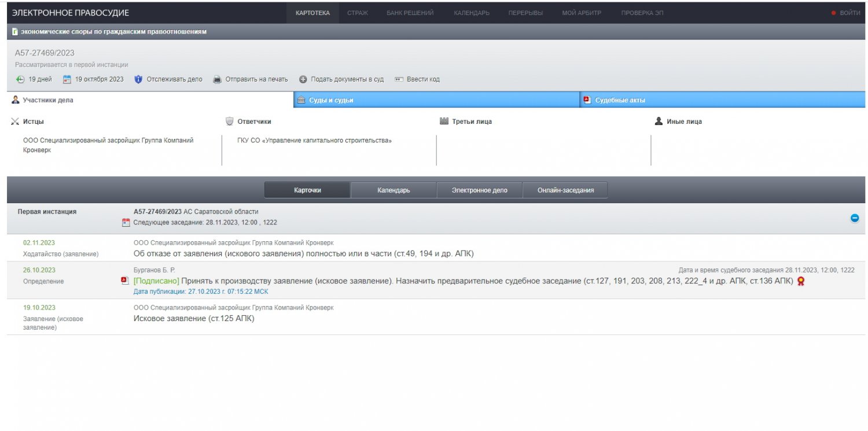
Task: Click the Электронное правосудие logo text
Action: [71, 13]
